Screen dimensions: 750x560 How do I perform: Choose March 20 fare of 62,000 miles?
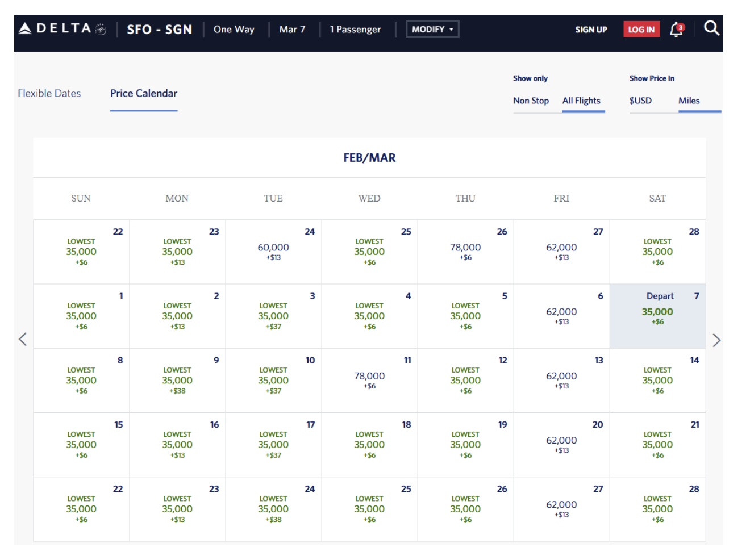(561, 444)
